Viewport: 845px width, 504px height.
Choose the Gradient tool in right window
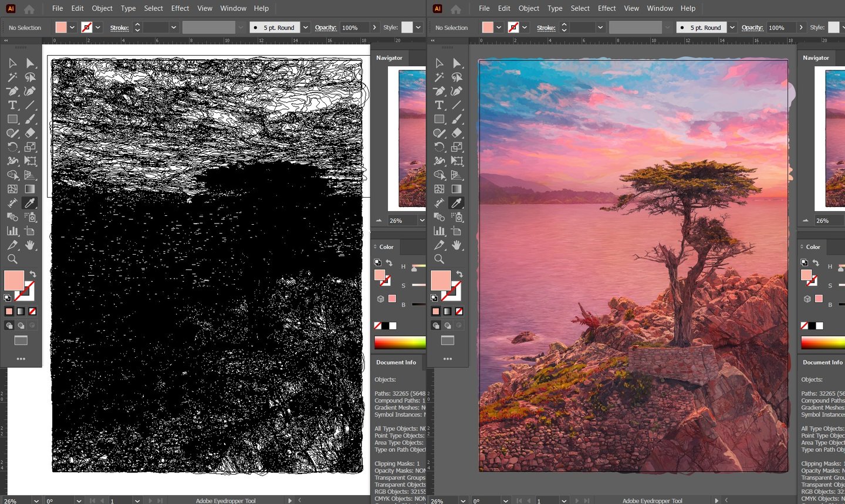coord(457,189)
